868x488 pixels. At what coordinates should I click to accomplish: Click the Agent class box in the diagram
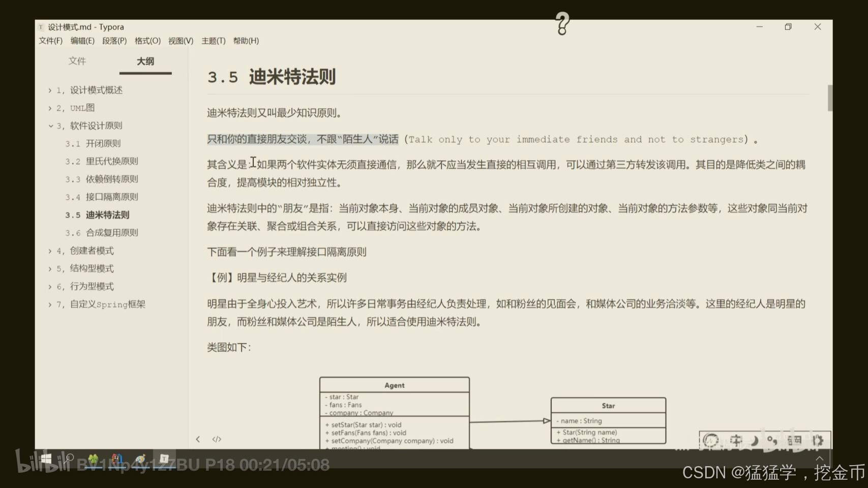click(x=395, y=413)
